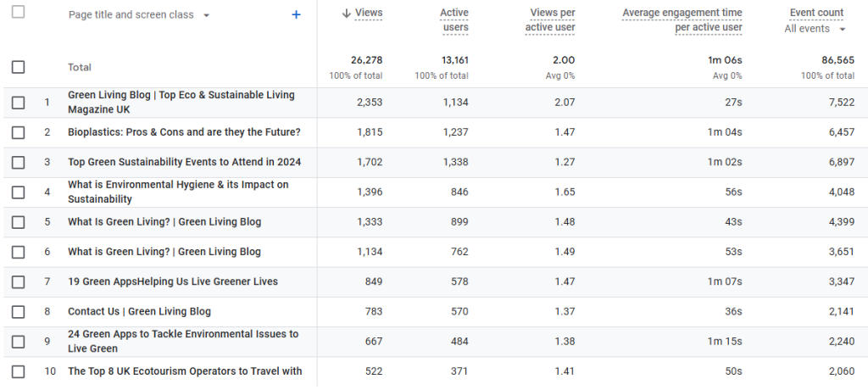
Task: Click title The Top 8 UK Ecotourism Operators
Action: (x=185, y=371)
